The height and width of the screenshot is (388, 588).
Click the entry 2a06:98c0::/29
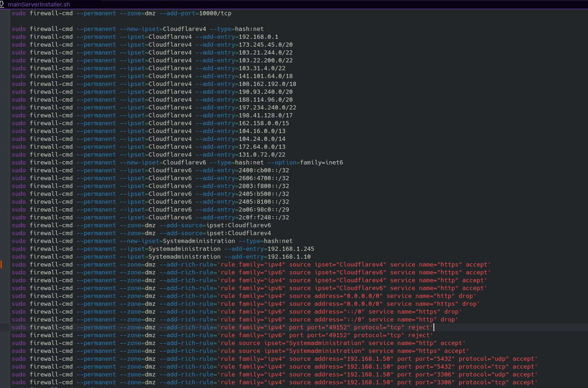pos(264,209)
